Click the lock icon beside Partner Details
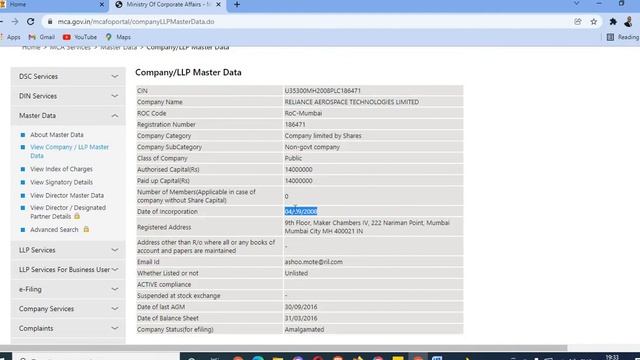The width and height of the screenshot is (640, 360). click(77, 216)
